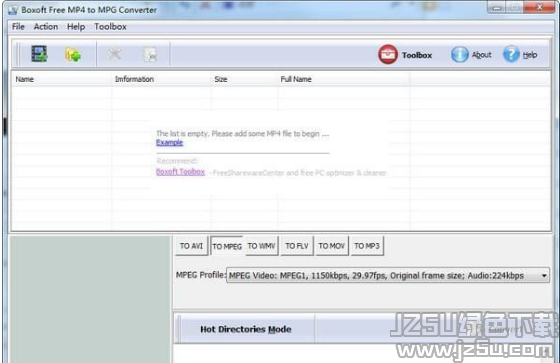The width and height of the screenshot is (560, 363).
Task: Click the blue About info icon
Action: 460,55
